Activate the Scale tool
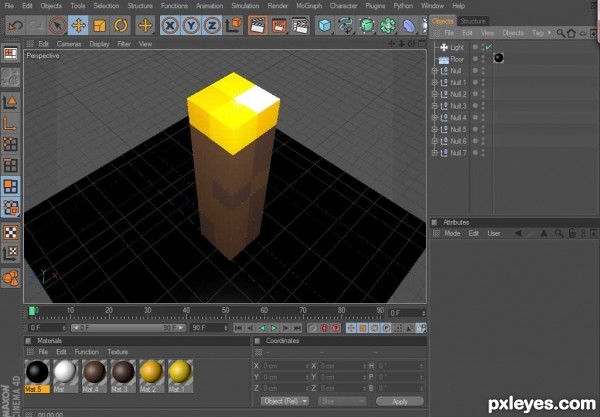 (x=99, y=26)
